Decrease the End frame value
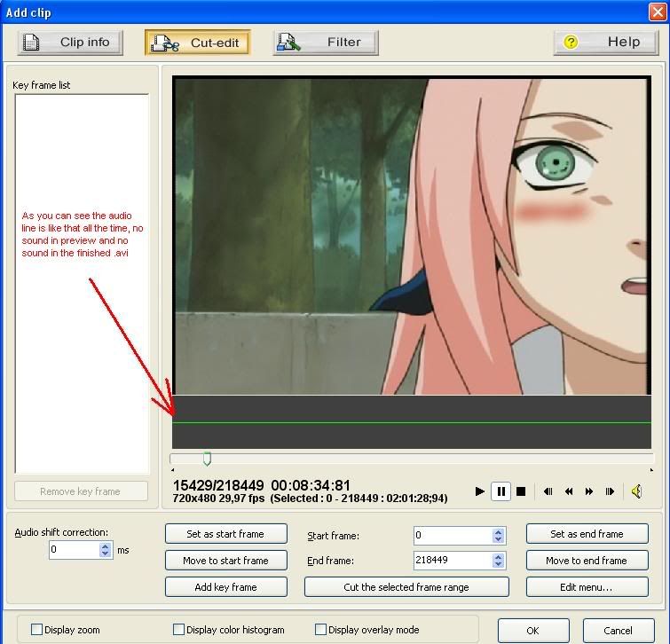The height and width of the screenshot is (644, 670). tap(498, 563)
